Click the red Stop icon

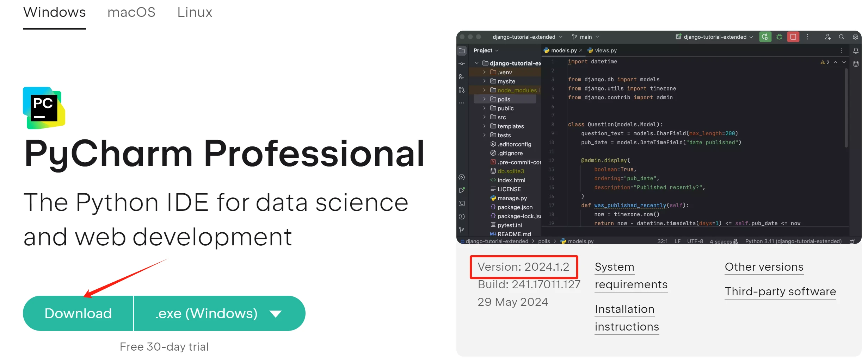pos(793,37)
